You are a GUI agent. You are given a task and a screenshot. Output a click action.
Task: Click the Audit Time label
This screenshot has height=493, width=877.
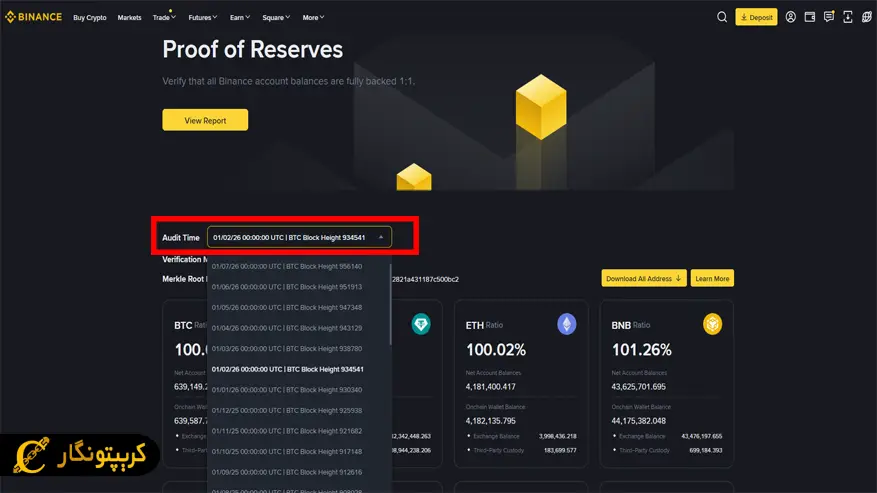pyautogui.click(x=181, y=238)
